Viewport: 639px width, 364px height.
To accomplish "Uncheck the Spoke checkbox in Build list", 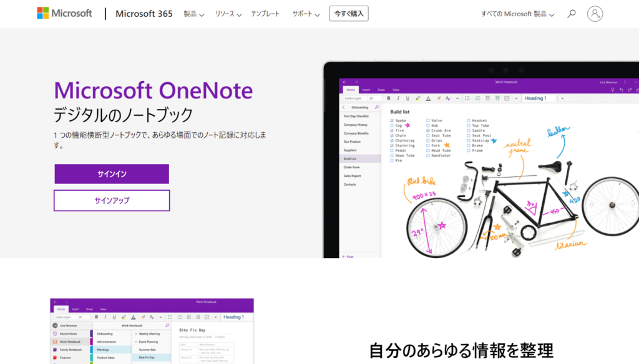I will 392,120.
